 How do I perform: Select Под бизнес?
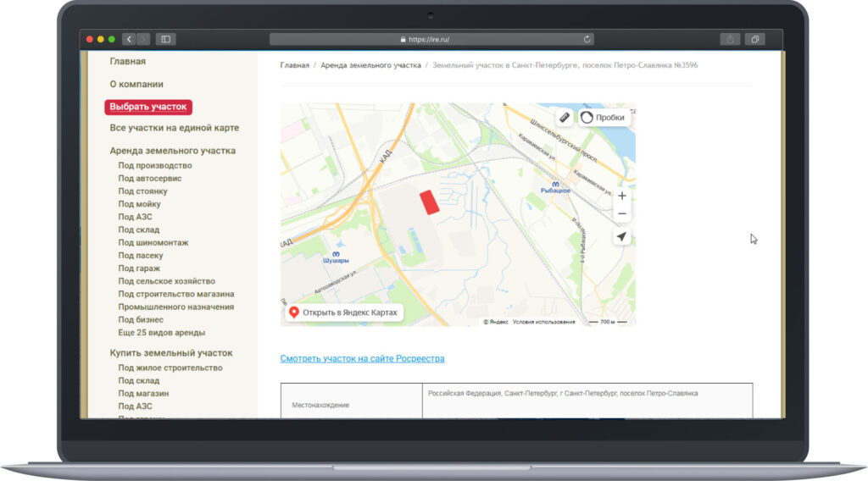pos(141,319)
